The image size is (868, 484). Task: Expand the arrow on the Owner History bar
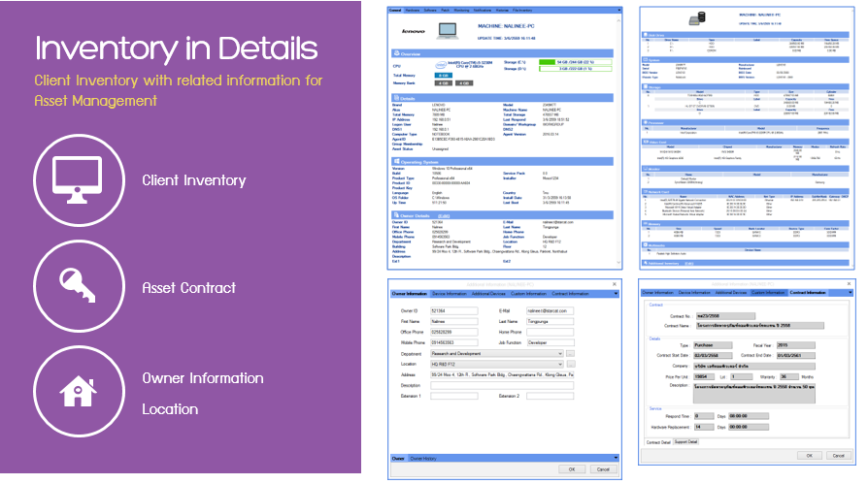point(614,457)
